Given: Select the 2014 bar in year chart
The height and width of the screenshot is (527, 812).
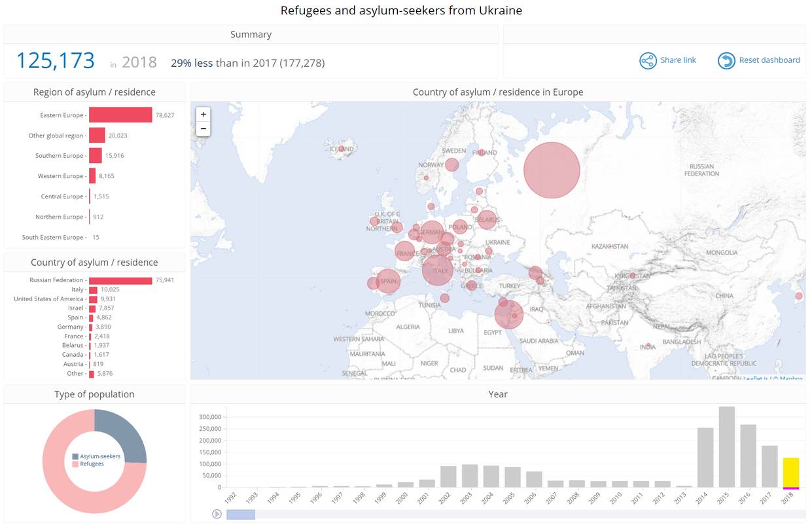Looking at the screenshot, I should click(x=705, y=458).
